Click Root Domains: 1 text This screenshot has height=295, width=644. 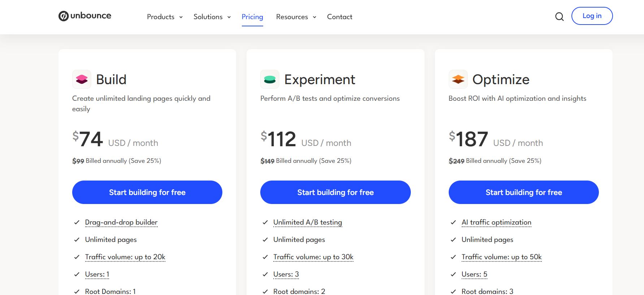[x=110, y=291]
